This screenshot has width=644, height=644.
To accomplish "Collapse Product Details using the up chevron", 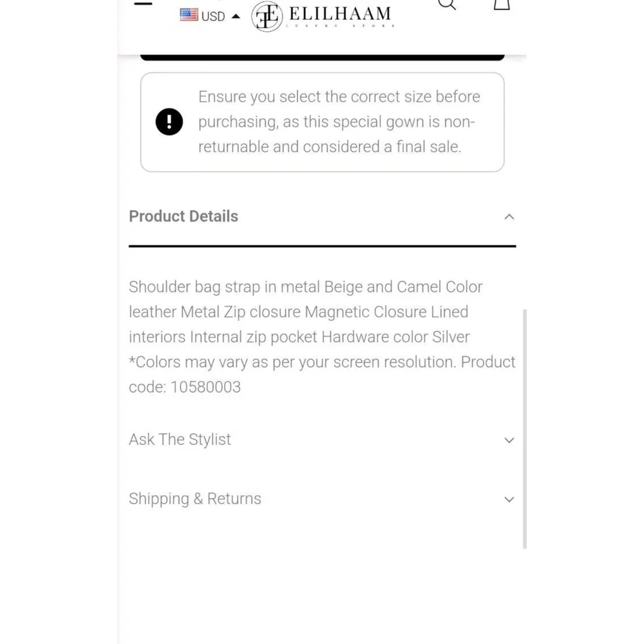I will [509, 216].
